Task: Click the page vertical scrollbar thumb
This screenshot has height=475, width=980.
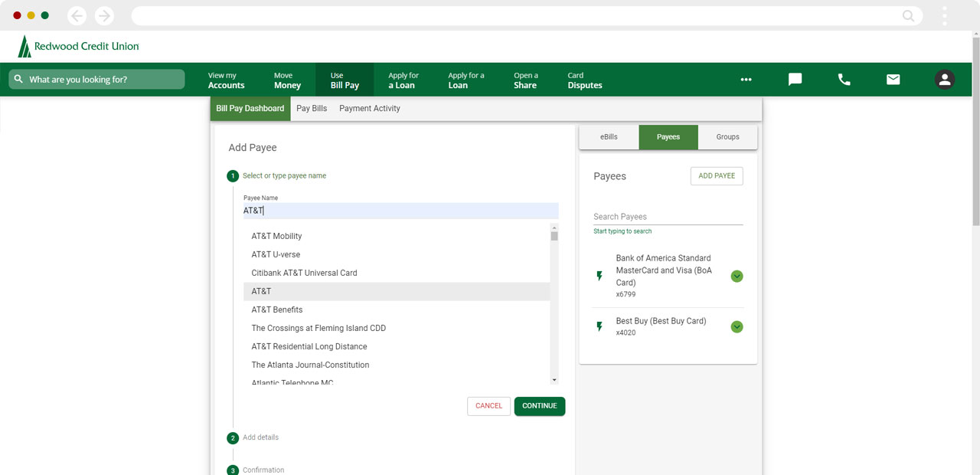Action: tap(975, 130)
